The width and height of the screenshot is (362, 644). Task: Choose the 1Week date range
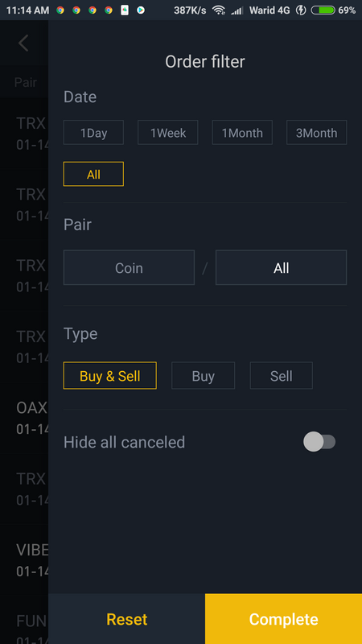[168, 132]
